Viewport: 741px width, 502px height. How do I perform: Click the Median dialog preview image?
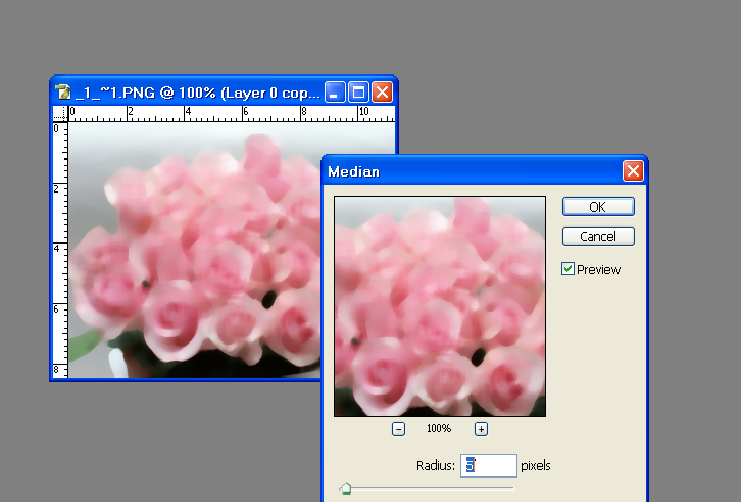(x=440, y=306)
